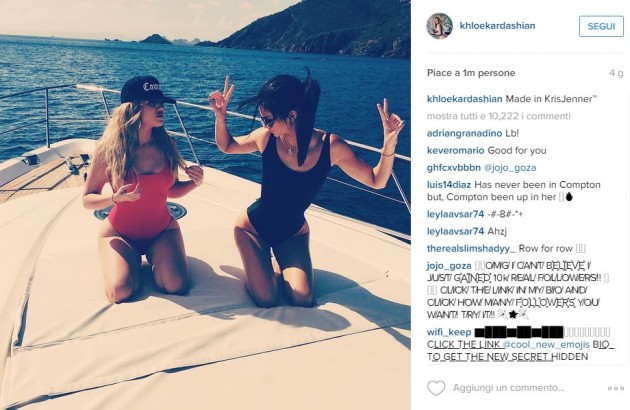Open adriangranadino commenter profile
The image size is (630, 410).
pos(464,133)
